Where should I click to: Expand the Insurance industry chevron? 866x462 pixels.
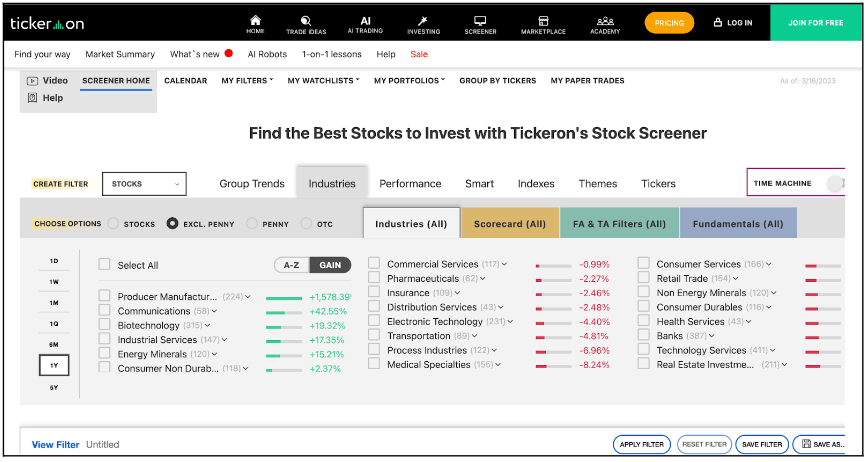click(x=457, y=293)
